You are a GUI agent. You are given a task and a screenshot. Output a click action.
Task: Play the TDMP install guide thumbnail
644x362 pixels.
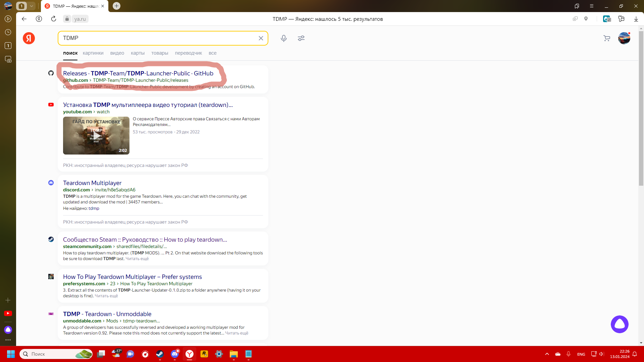(96, 135)
